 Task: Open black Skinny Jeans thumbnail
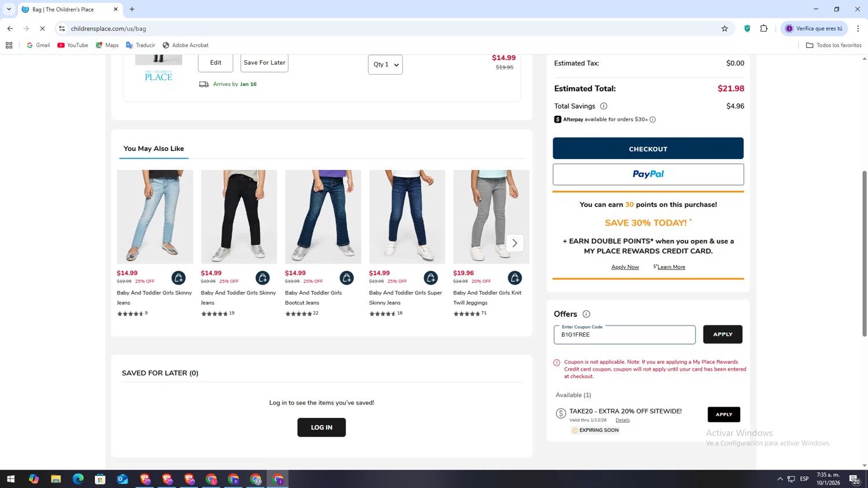pos(239,217)
